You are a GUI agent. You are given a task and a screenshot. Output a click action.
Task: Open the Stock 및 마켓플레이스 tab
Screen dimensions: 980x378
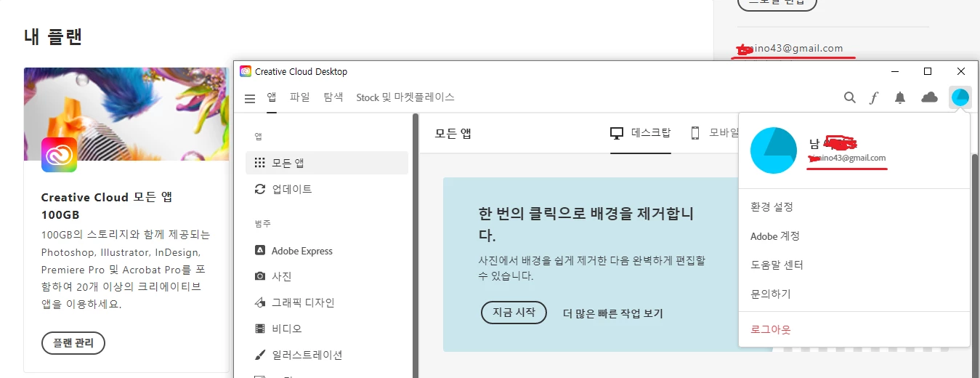coord(405,97)
